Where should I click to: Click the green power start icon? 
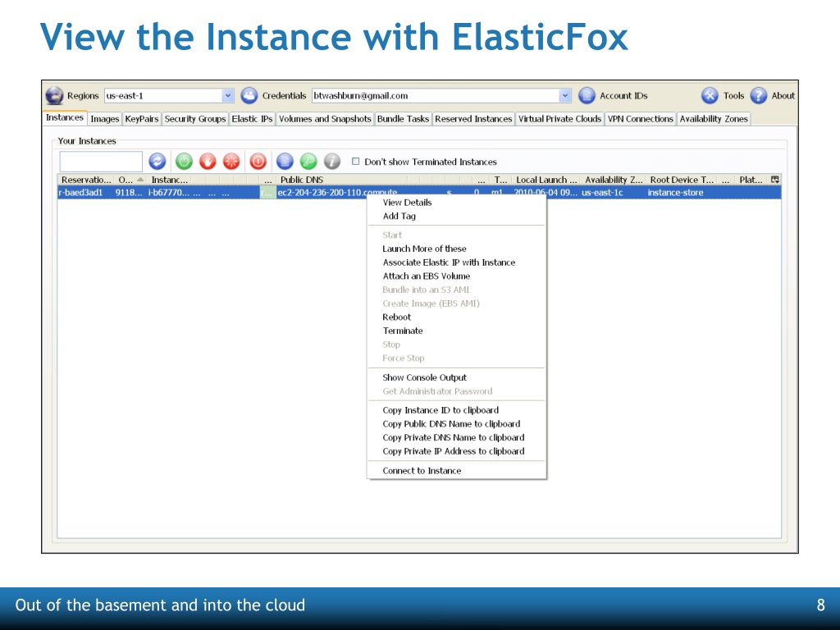tap(185, 162)
